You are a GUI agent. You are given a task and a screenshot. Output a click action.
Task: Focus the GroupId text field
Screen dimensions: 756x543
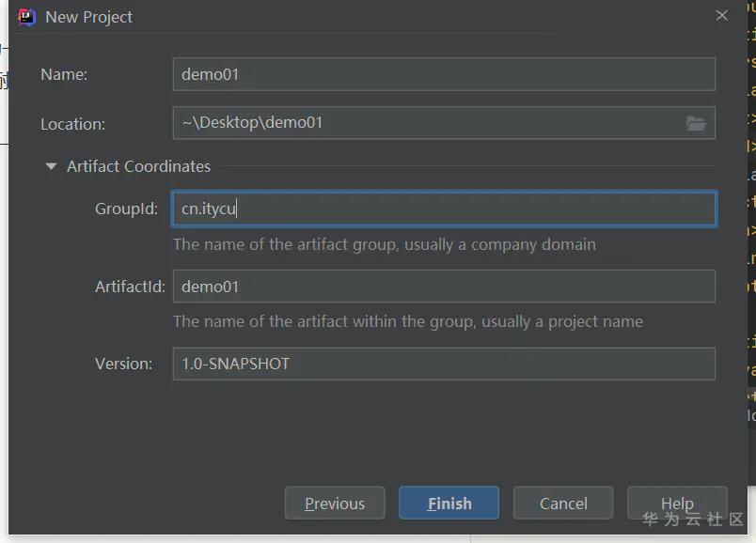click(444, 209)
